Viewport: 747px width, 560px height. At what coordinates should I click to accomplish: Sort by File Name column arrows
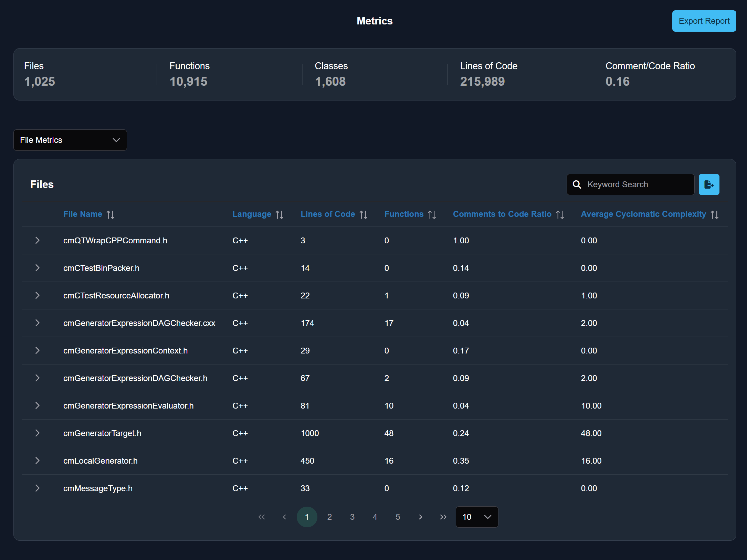point(111,214)
